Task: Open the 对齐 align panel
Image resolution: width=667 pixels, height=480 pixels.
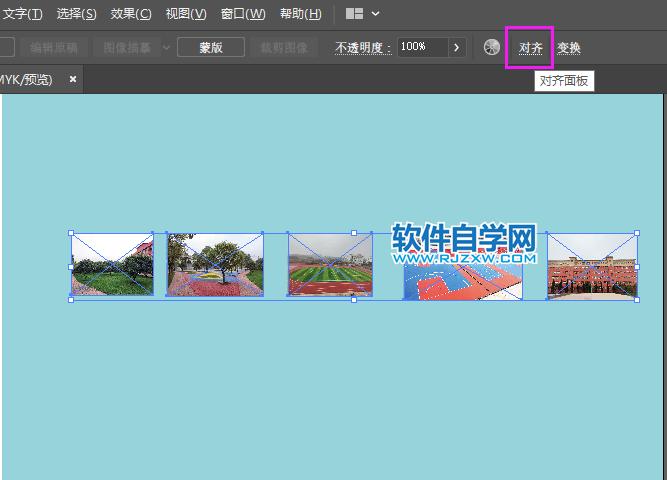Action: pos(530,48)
